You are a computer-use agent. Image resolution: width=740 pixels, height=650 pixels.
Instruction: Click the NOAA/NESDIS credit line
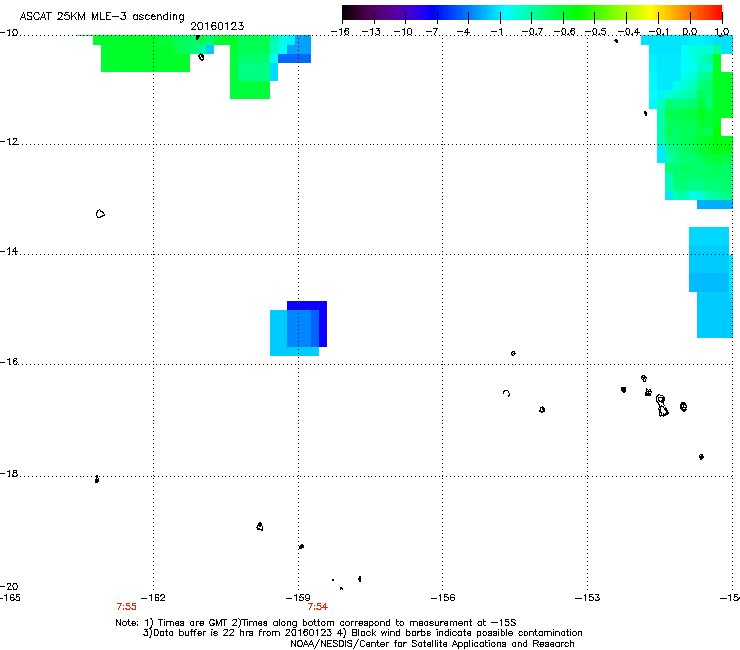[432, 644]
